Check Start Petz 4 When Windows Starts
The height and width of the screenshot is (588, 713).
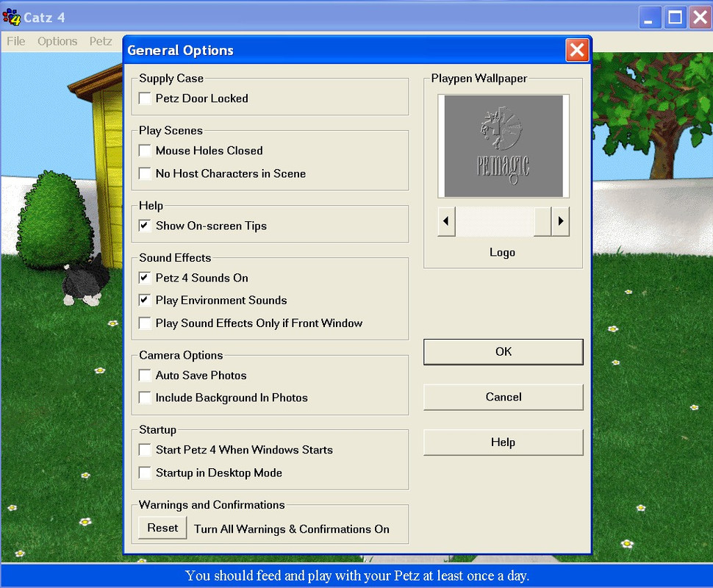[145, 450]
